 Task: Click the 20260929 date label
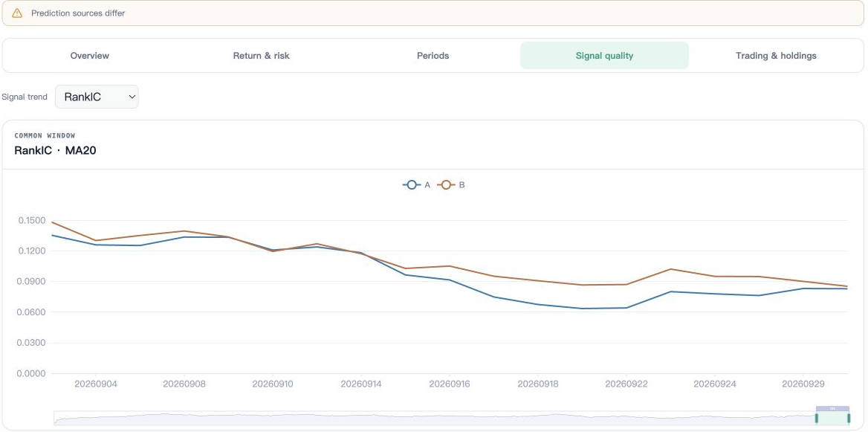coord(803,384)
